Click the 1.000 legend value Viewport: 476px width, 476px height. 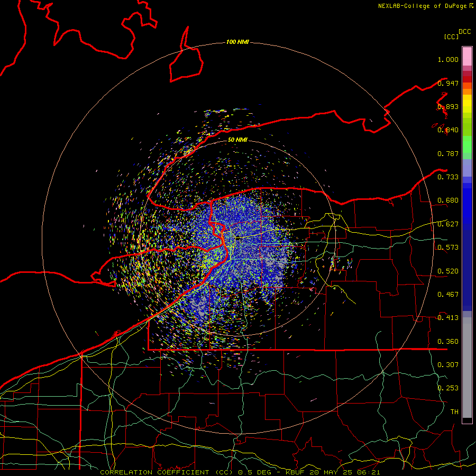coord(448,59)
